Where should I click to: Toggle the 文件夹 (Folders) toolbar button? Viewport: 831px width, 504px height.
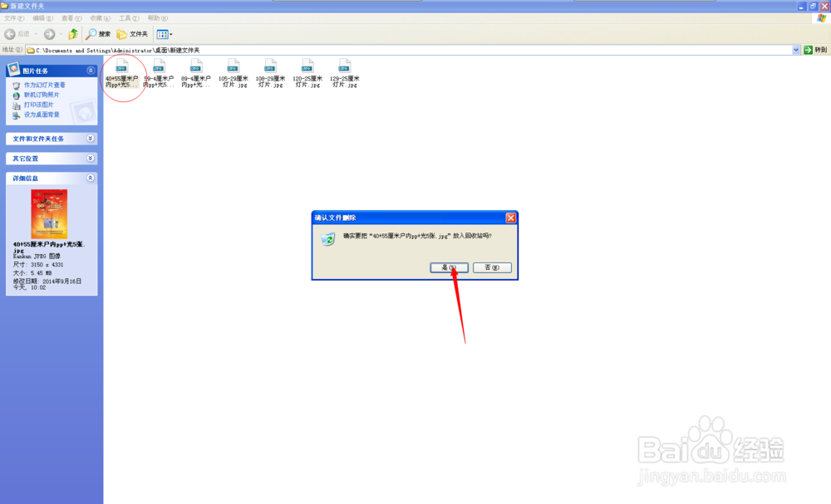coord(132,34)
